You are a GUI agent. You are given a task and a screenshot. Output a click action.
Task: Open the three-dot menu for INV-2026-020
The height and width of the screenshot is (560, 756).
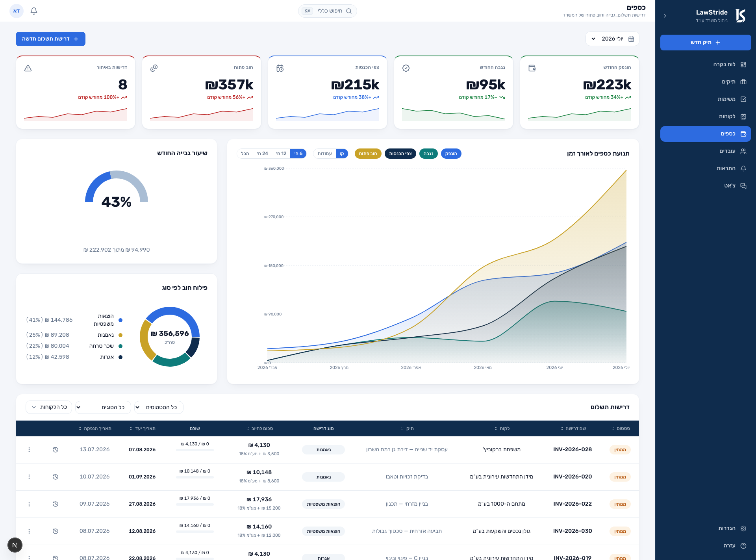[x=29, y=477]
